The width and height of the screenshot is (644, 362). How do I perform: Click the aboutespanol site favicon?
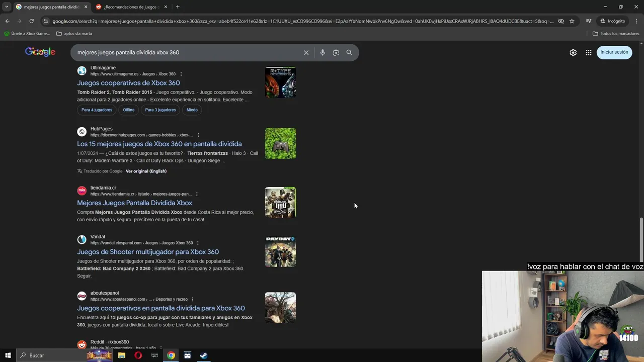82,296
